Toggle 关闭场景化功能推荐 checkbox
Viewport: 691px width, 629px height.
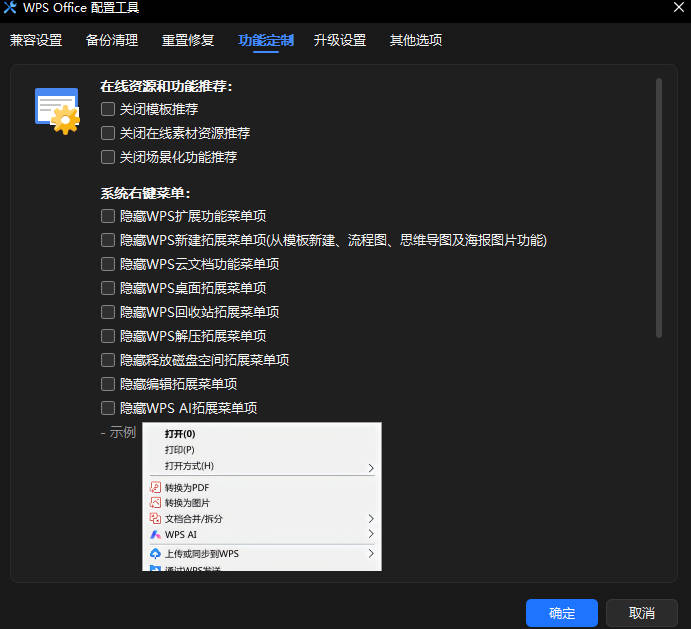pos(108,157)
